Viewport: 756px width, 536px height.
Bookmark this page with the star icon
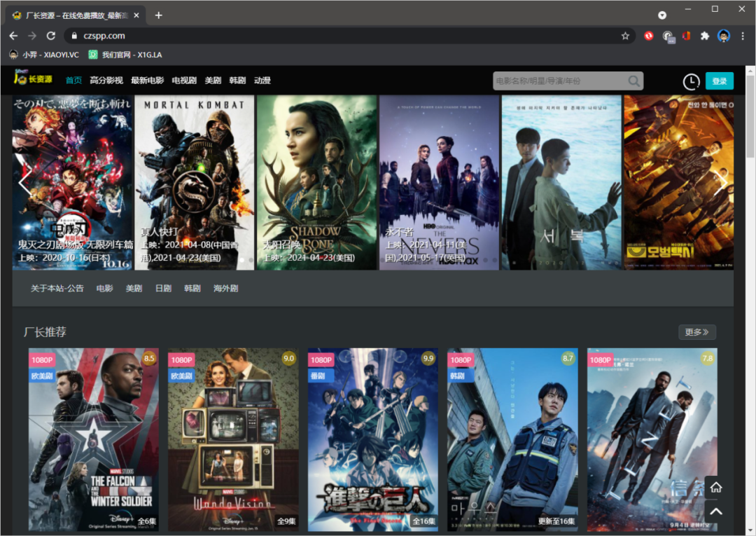click(625, 36)
